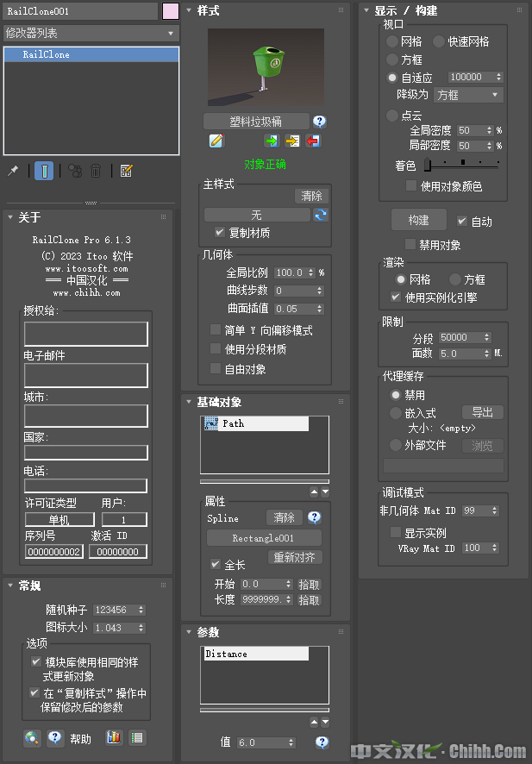The width and height of the screenshot is (532, 764).
Task: Click 着色 slider handle
Action: (x=428, y=166)
